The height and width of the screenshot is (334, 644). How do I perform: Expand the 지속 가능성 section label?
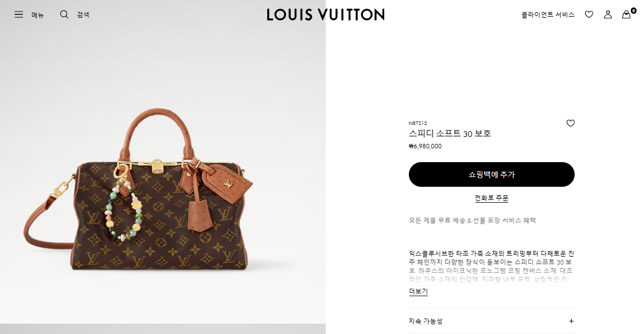point(426,321)
